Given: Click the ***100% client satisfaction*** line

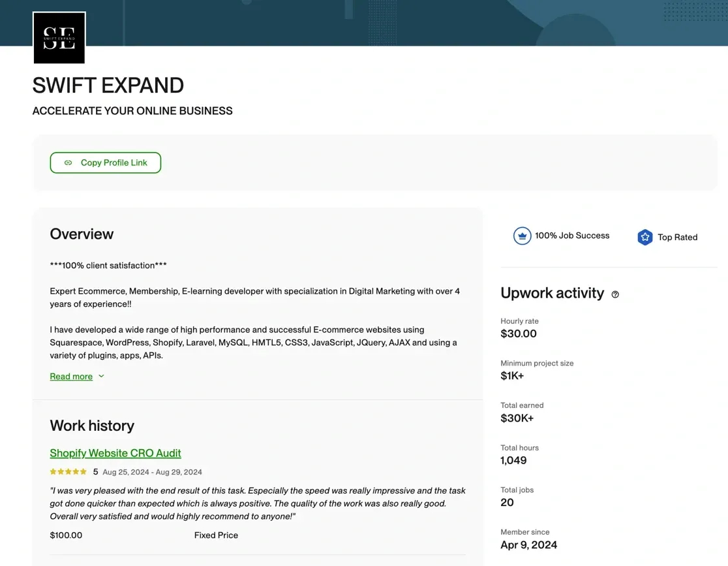Looking at the screenshot, I should coord(108,265).
